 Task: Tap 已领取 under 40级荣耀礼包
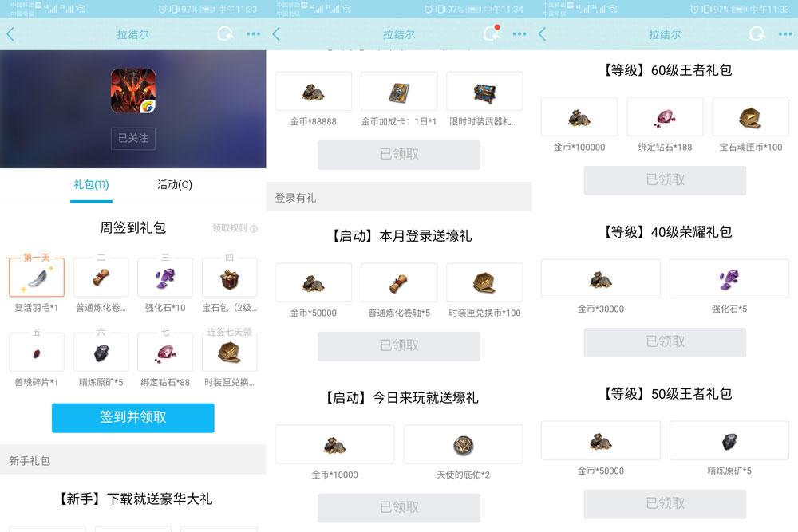tap(666, 342)
